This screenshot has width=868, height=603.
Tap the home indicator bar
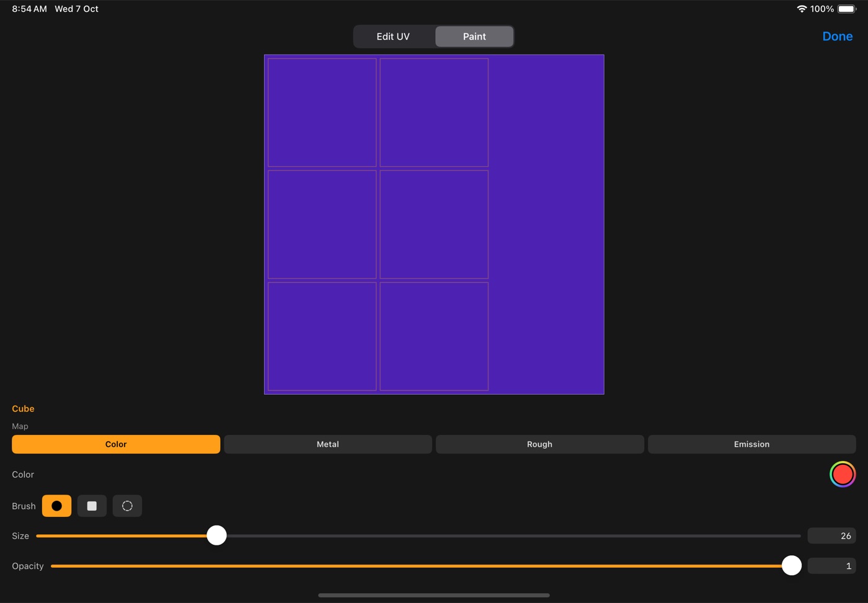tap(434, 595)
